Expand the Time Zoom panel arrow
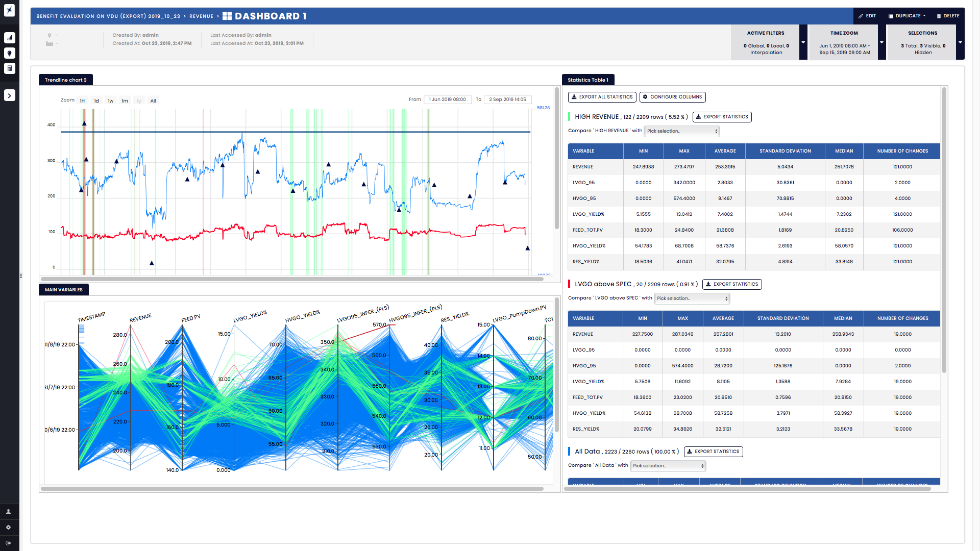This screenshot has width=980, height=551. click(881, 42)
